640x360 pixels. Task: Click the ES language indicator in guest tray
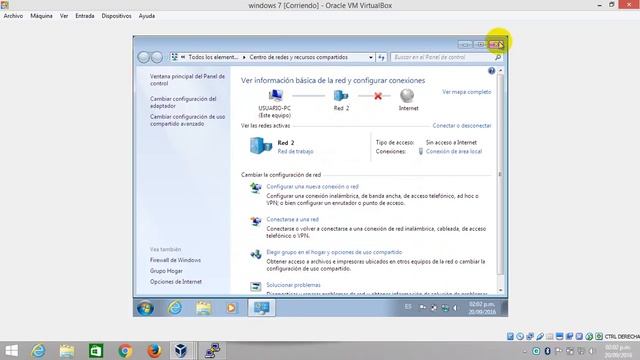[408, 307]
